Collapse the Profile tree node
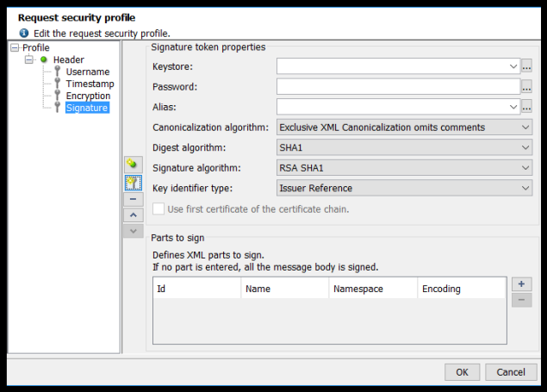Viewport: 547px width, 392px height. (x=15, y=48)
